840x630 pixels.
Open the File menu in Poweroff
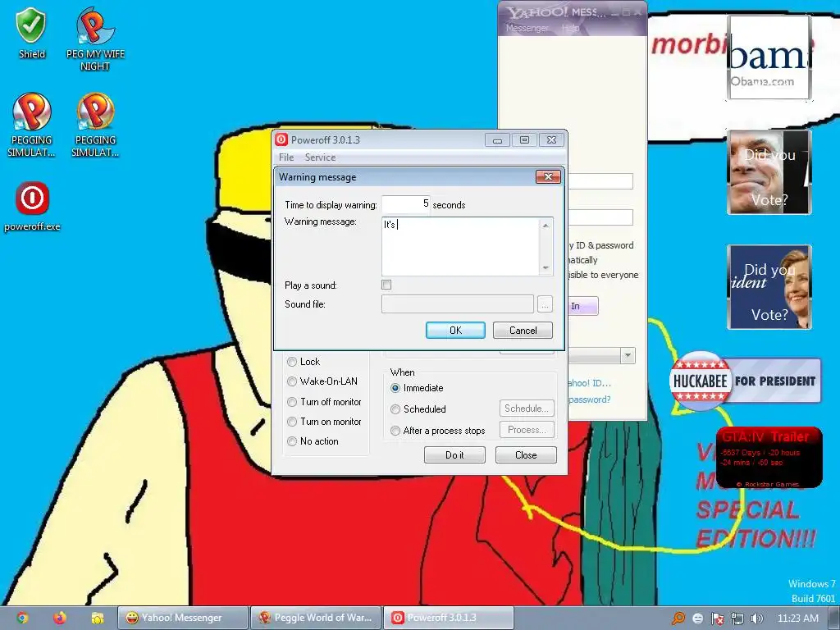[x=286, y=157]
